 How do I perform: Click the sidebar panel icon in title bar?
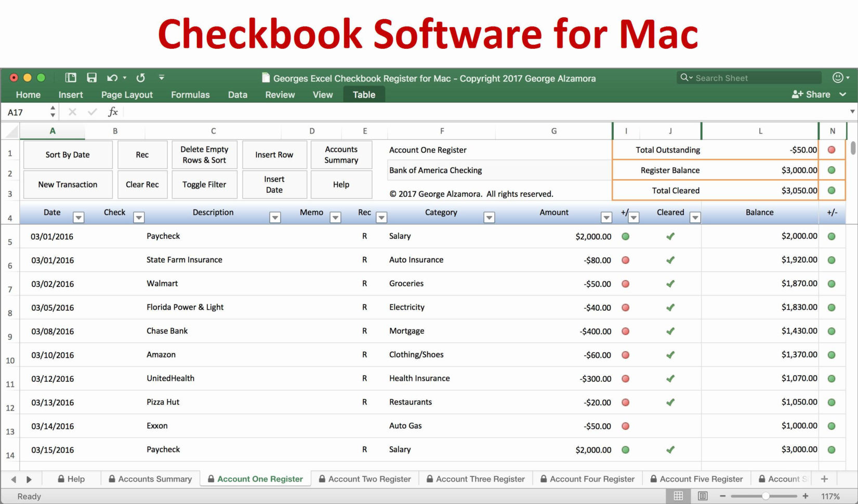[x=71, y=78]
